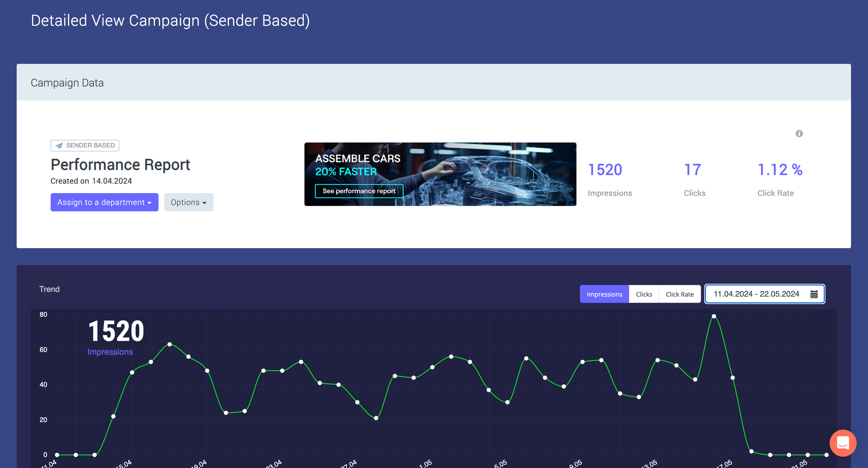
Task: Click the last data point on chart
Action: (x=826, y=455)
